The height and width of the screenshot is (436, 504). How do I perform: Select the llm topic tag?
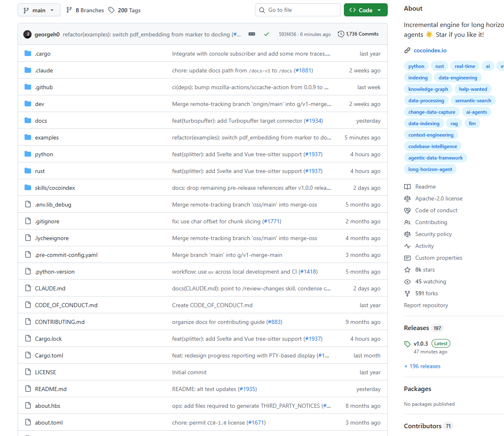[472, 124]
